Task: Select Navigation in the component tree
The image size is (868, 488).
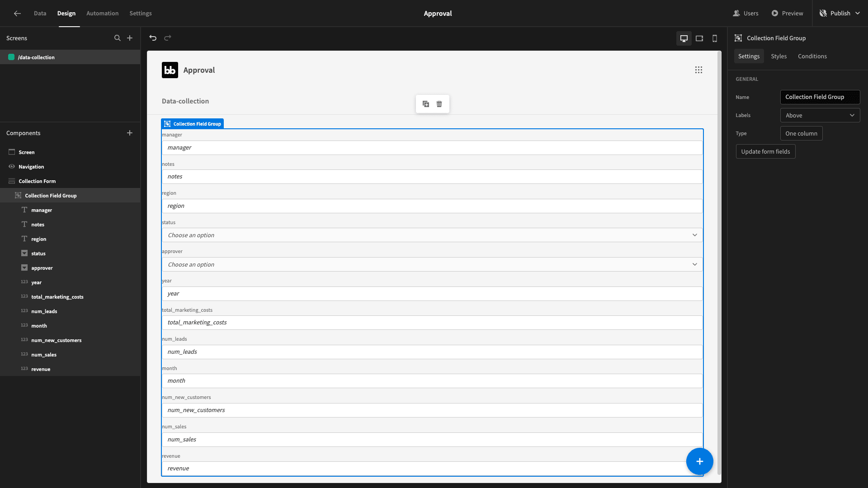Action: tap(70, 167)
